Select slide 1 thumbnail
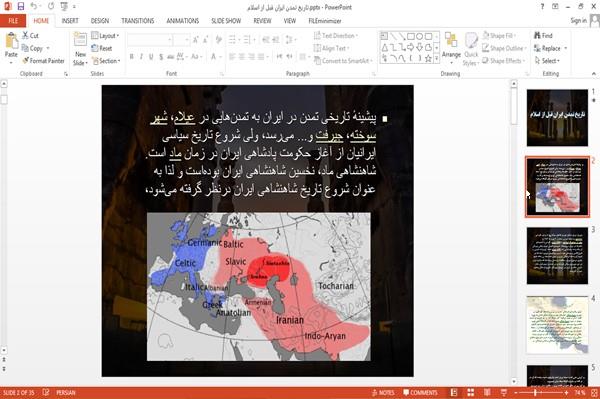The height and width of the screenshot is (399, 600). pyautogui.click(x=557, y=118)
